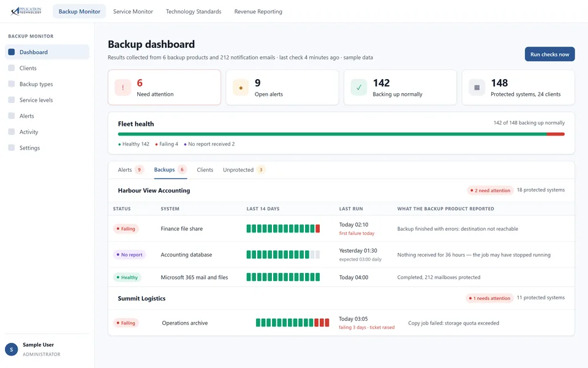Click the green checkmark Backing up normally icon
The width and height of the screenshot is (588, 368).
(359, 88)
